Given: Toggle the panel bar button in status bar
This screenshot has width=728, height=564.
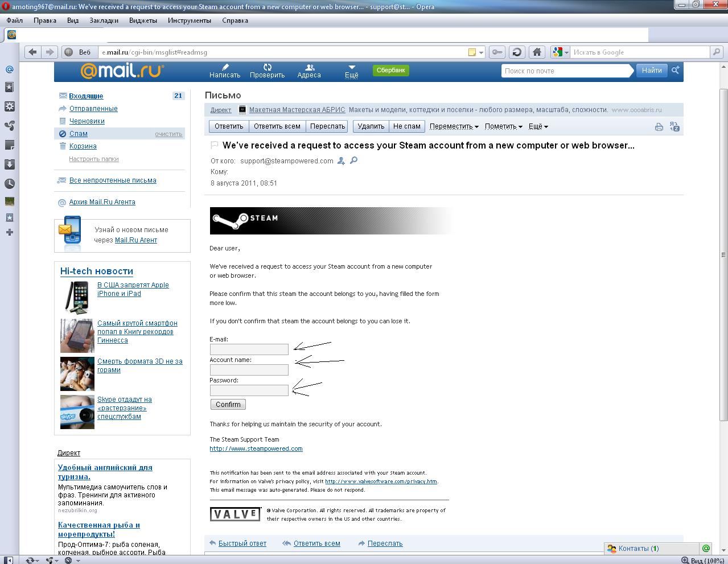Looking at the screenshot, I should [9, 560].
